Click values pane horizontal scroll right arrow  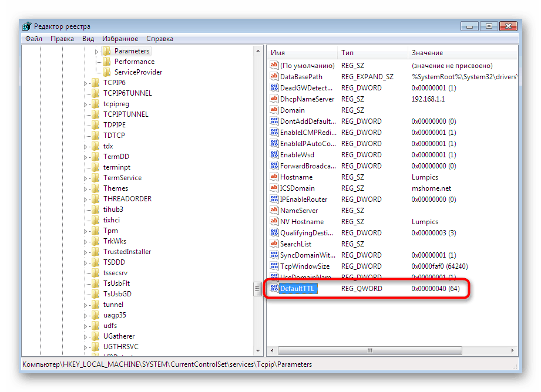tap(513, 350)
